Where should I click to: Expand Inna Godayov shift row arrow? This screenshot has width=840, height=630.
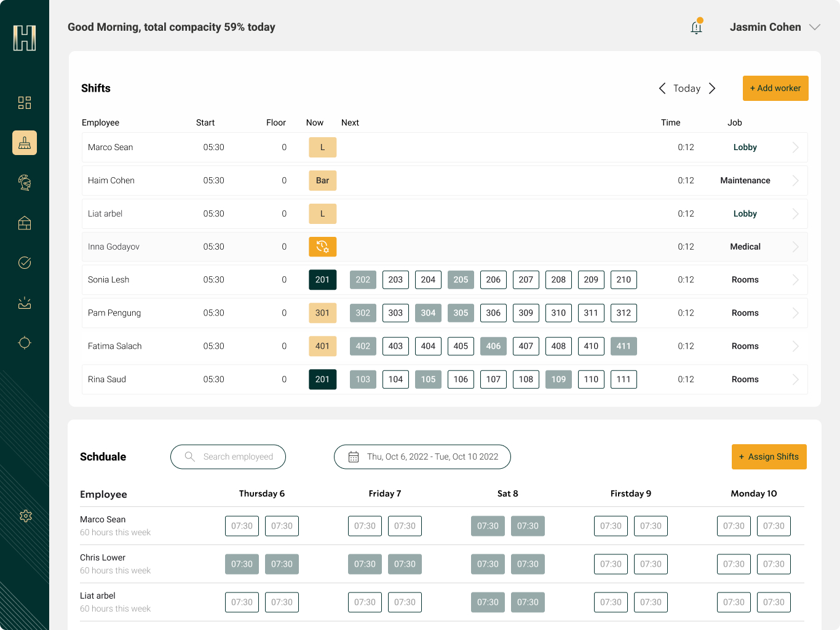[x=795, y=247]
